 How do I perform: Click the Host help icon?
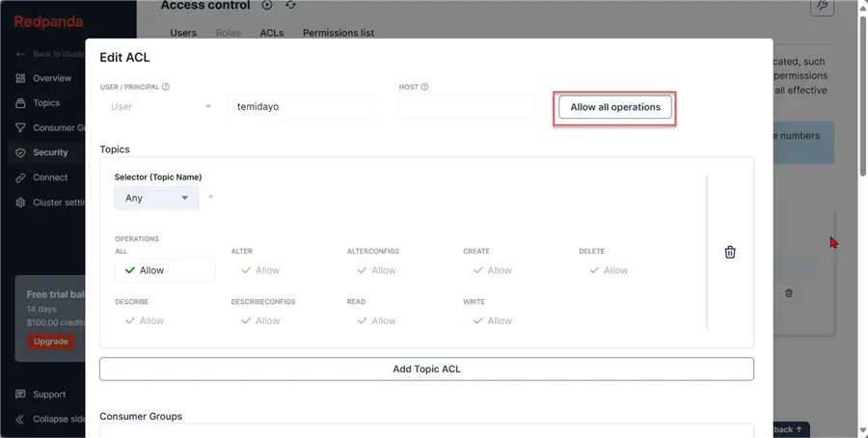tap(424, 87)
